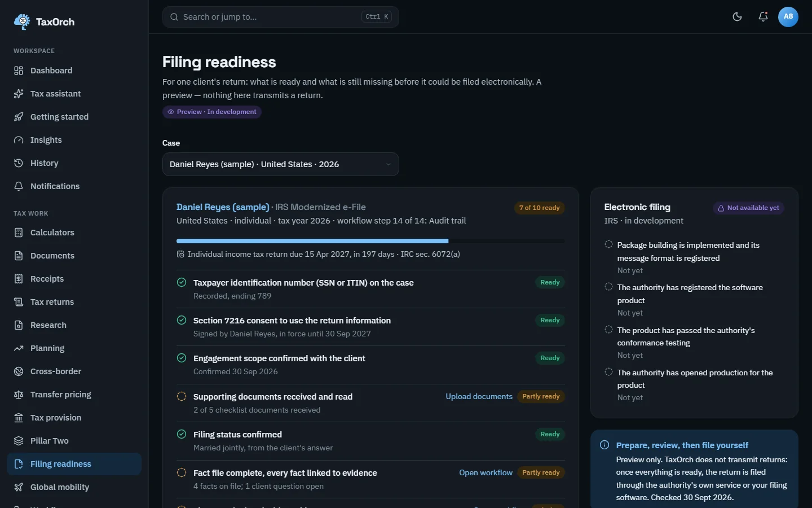Click Ready badge for Engagement scope confirmed

tap(550, 358)
